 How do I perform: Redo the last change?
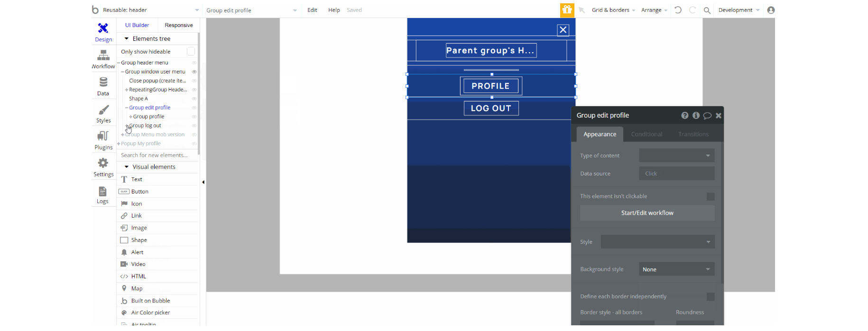tap(693, 10)
